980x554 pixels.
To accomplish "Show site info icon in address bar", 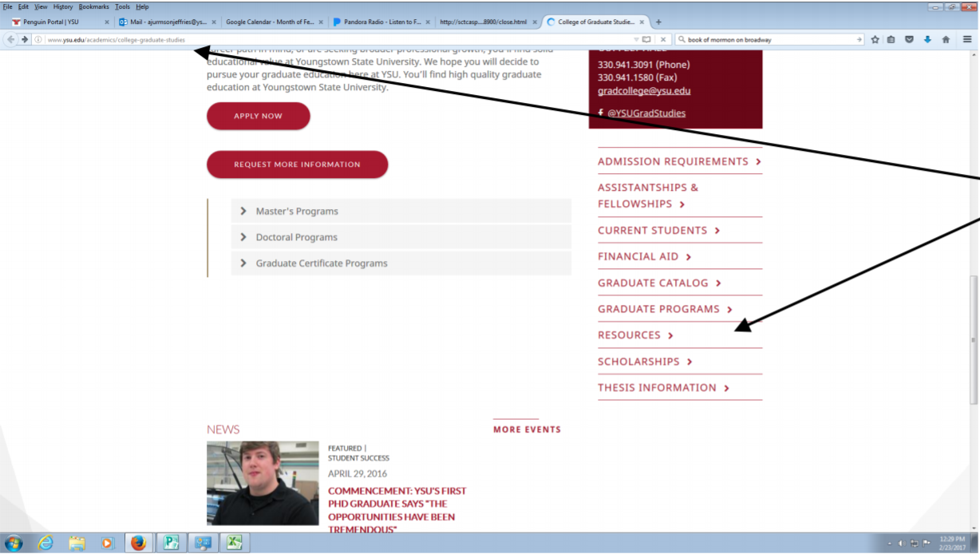I will pyautogui.click(x=38, y=39).
